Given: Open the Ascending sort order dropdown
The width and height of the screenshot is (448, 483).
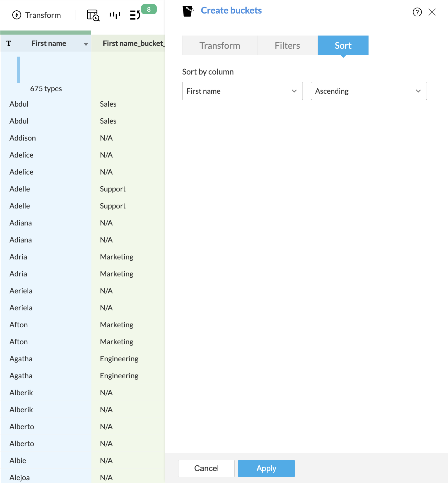Looking at the screenshot, I should (x=369, y=91).
